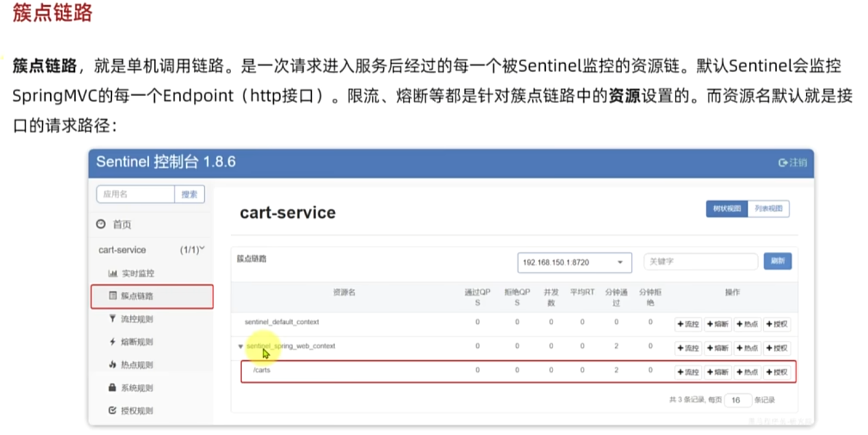Click the 注销 logout icon link

point(793,163)
